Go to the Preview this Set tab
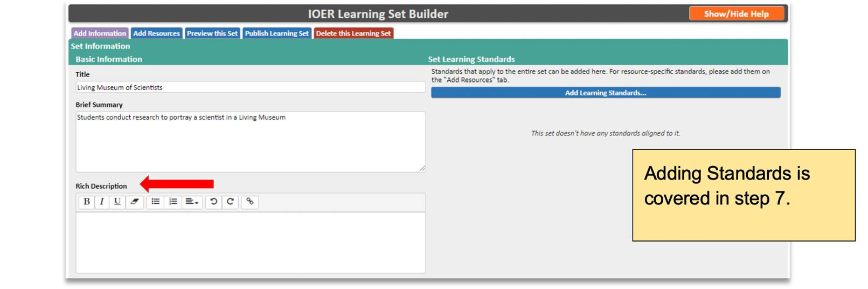Viewport: 868px width, 289px height. [212, 33]
